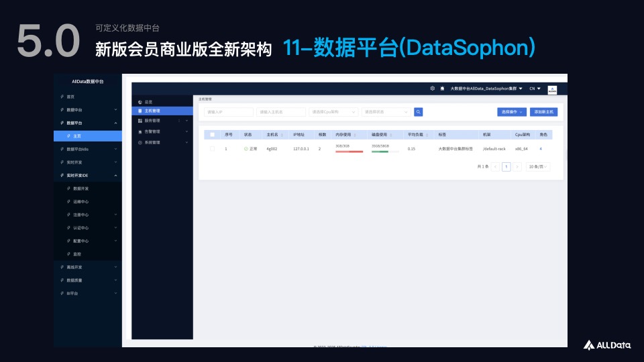This screenshot has width=644, height=362.
Task: Sort by 内存使用 column arrows
Action: click(355, 135)
